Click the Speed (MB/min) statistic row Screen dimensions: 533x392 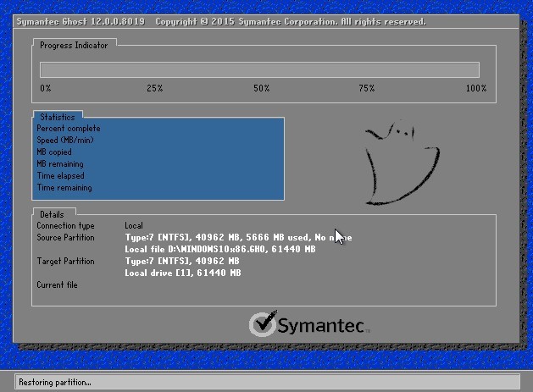point(64,141)
